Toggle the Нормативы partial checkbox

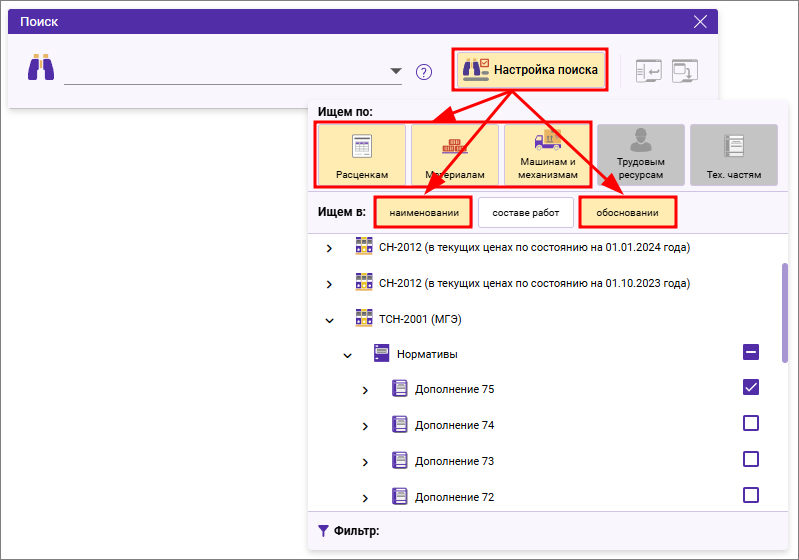(x=751, y=351)
